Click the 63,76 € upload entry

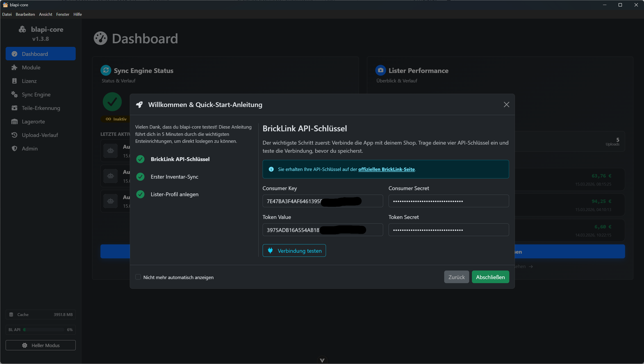pyautogui.click(x=570, y=180)
